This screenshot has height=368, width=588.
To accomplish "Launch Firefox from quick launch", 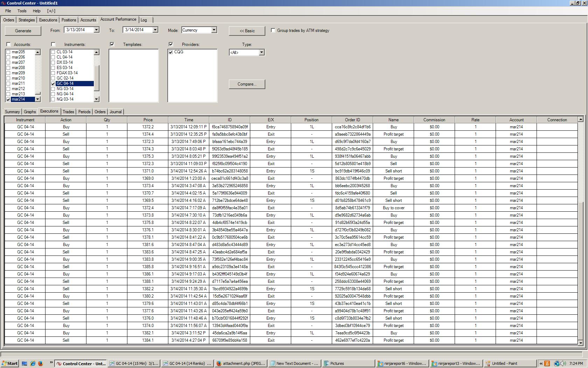I will [x=40, y=363].
